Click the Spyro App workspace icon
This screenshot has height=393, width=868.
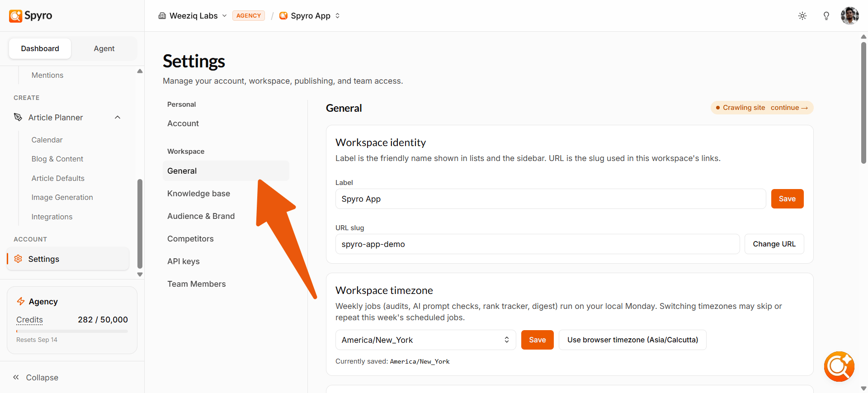point(283,16)
